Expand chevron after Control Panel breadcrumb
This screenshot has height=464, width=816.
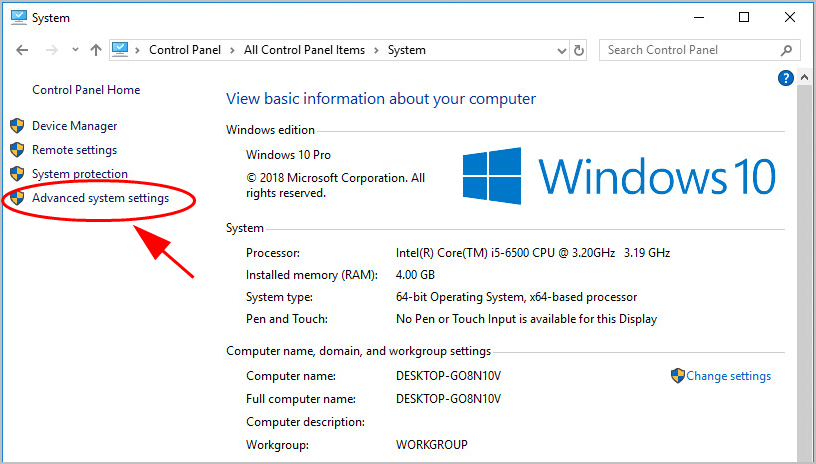pyautogui.click(x=232, y=50)
